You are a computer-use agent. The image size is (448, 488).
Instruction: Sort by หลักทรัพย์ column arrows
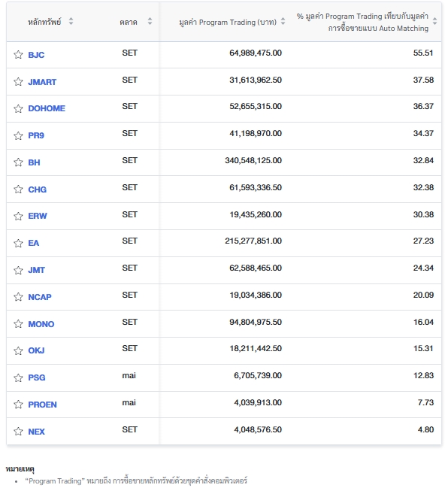coord(71,22)
